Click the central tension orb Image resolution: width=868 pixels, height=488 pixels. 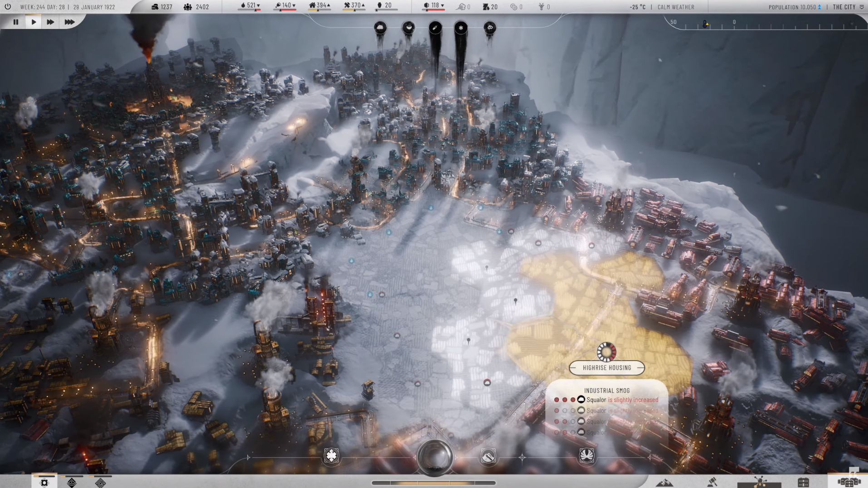434,457
